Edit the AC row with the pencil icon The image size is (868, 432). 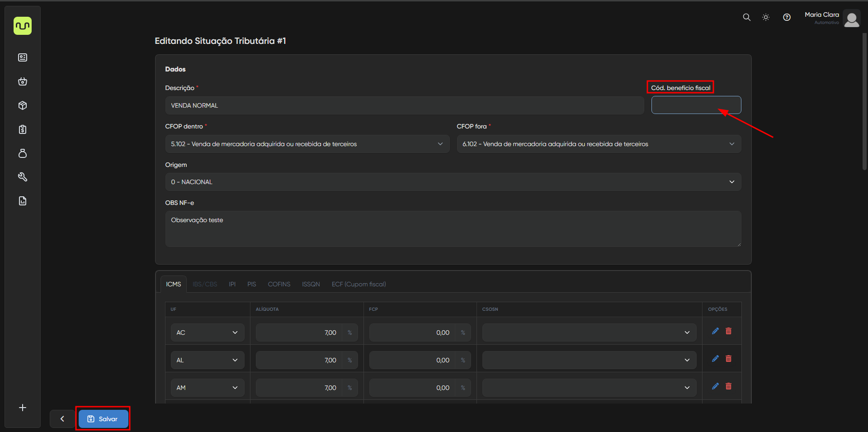click(x=715, y=331)
